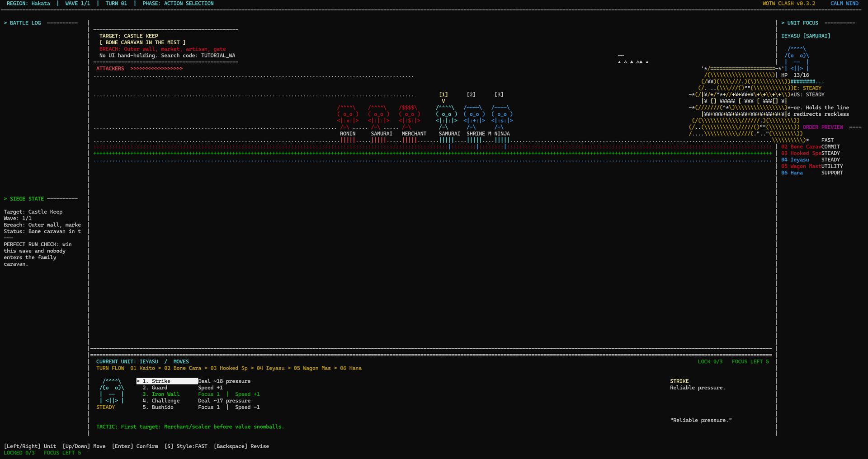Click 01 Kaito in the turn flow
The width and height of the screenshot is (868, 459).
pyautogui.click(x=142, y=368)
